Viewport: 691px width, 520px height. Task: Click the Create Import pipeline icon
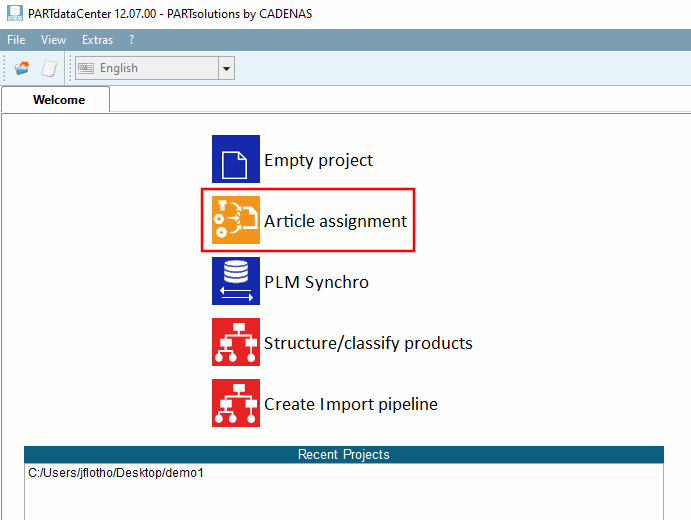click(x=236, y=403)
